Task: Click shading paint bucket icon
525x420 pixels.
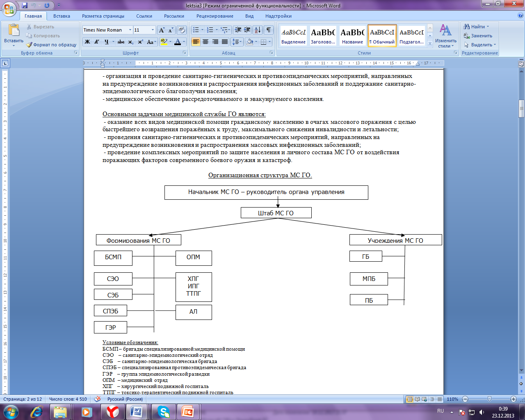Action: [x=249, y=42]
